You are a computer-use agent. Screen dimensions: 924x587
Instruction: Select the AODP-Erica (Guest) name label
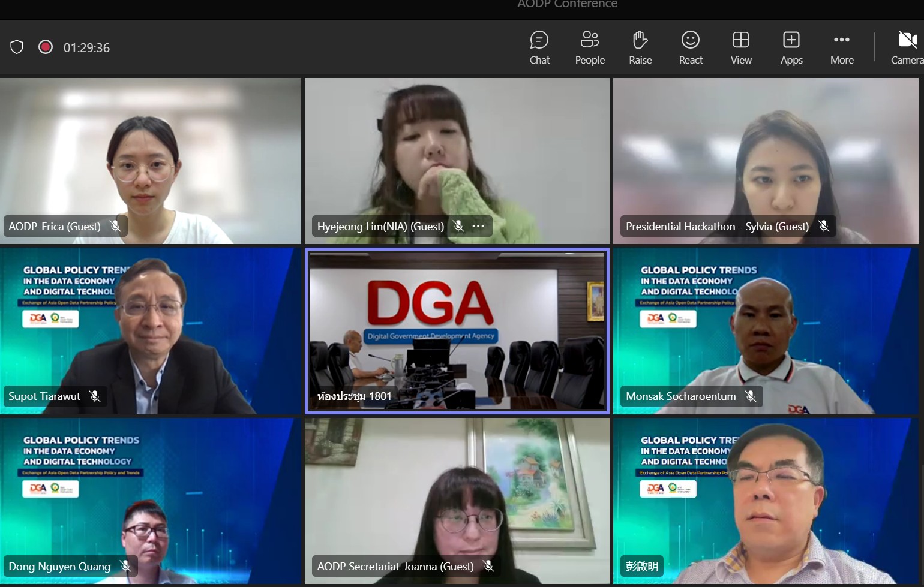click(x=55, y=227)
